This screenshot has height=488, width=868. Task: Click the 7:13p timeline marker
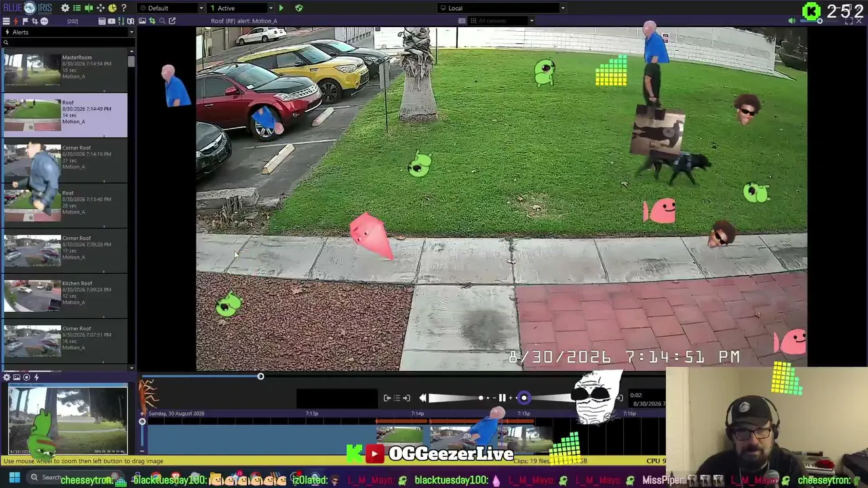pyautogui.click(x=311, y=413)
